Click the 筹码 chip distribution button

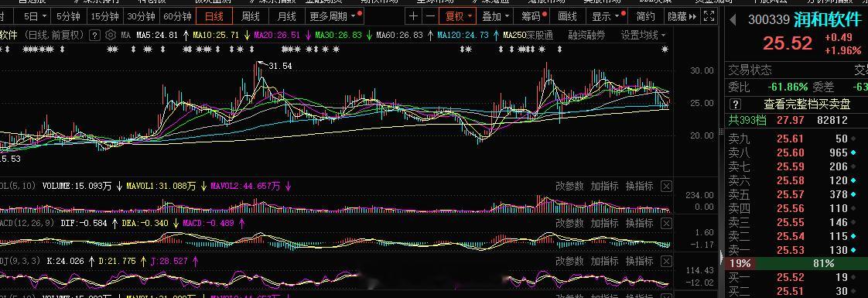531,16
